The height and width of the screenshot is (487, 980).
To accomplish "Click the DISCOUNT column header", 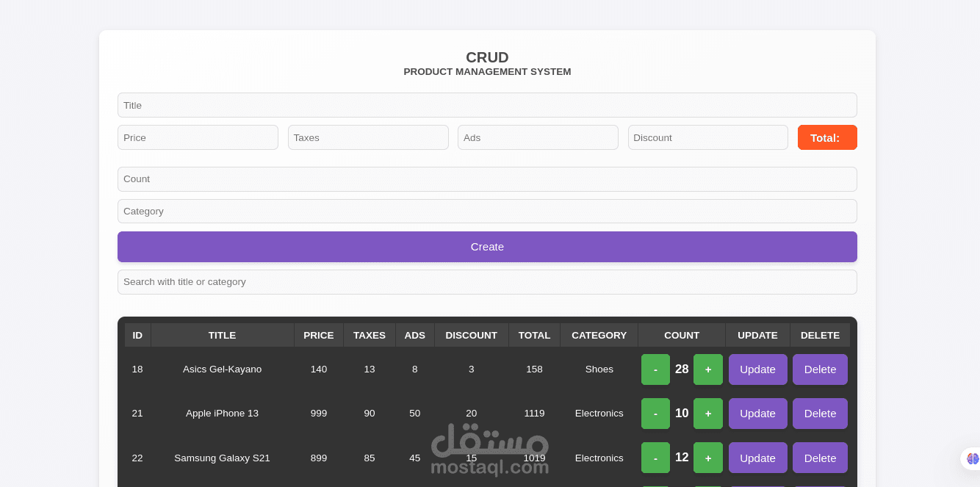I will point(472,335).
